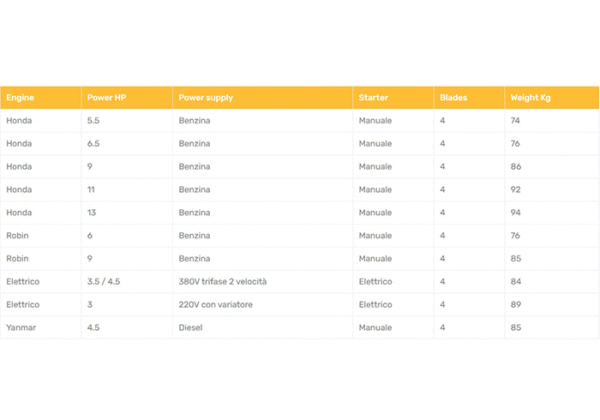This screenshot has height=420, width=600.
Task: Click Elettrico starter in the 380V row
Action: [375, 282]
